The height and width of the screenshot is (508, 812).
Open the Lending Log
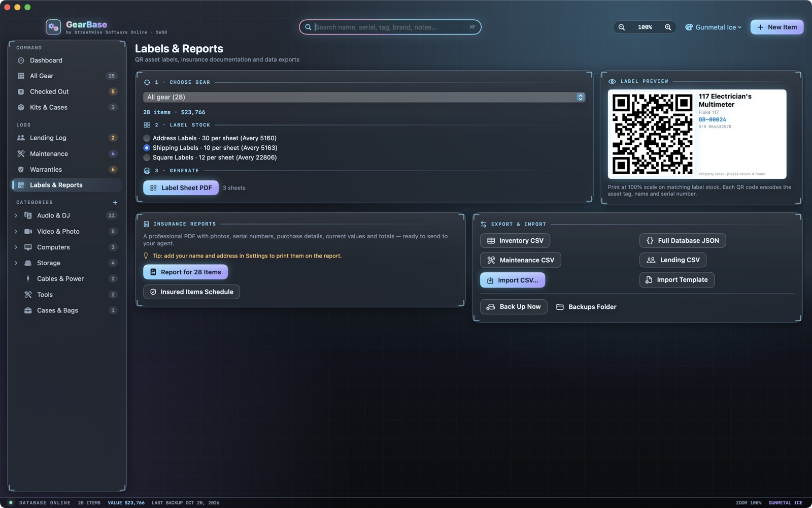[67, 138]
